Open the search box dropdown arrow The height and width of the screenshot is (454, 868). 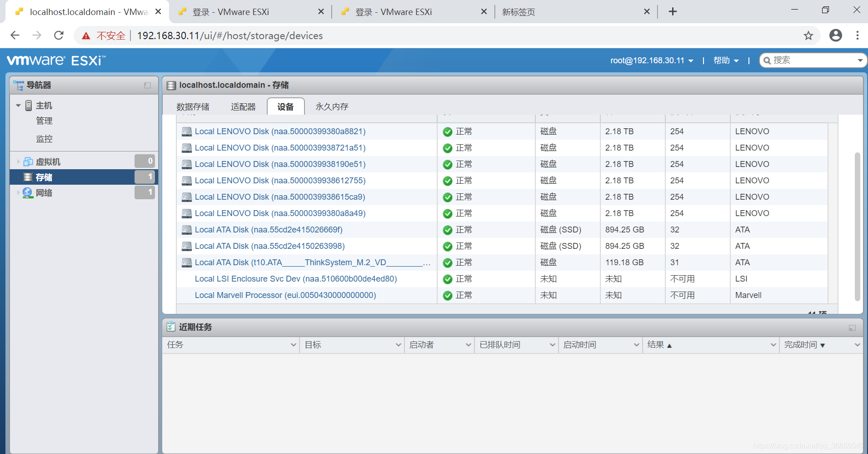pos(860,61)
